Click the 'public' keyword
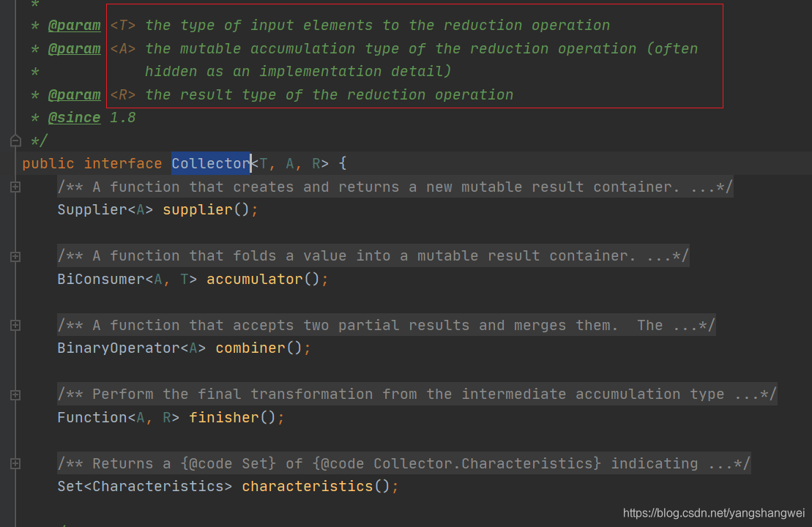 point(48,163)
